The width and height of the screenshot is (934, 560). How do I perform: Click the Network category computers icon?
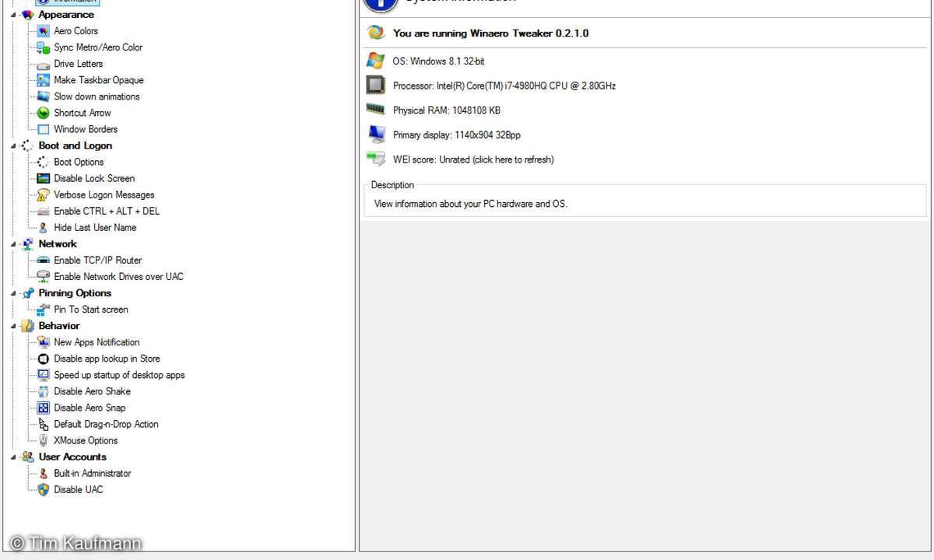coord(28,243)
